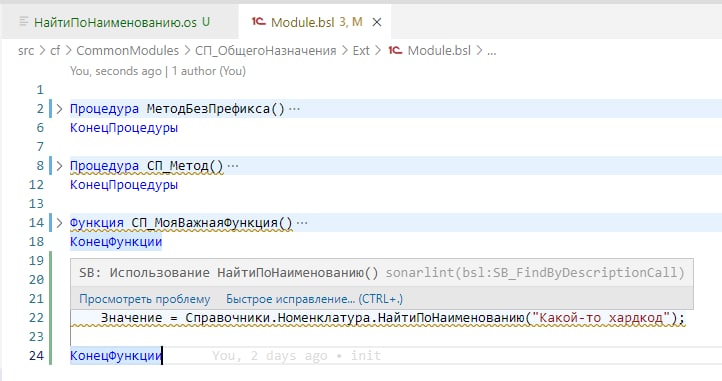The image size is (722, 381).
Task: Click the 'You, seconds ago | 1 author' CodeLens
Action: coord(158,71)
